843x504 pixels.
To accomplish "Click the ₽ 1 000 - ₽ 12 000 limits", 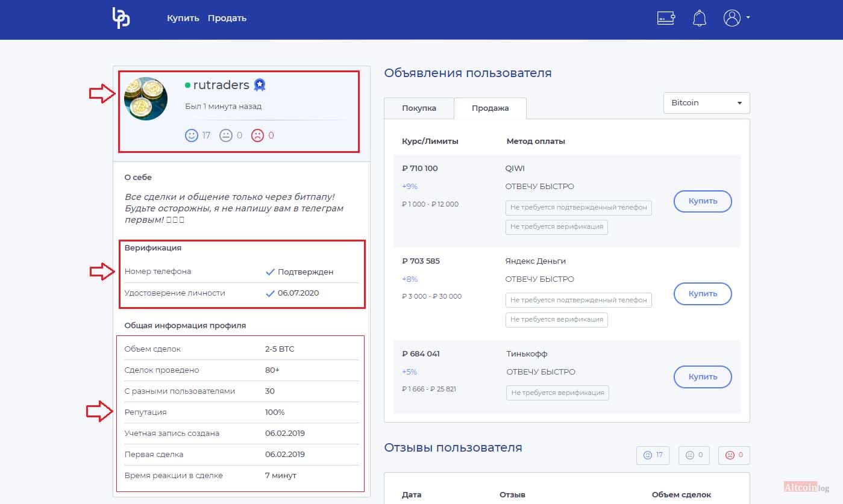I will pos(430,204).
